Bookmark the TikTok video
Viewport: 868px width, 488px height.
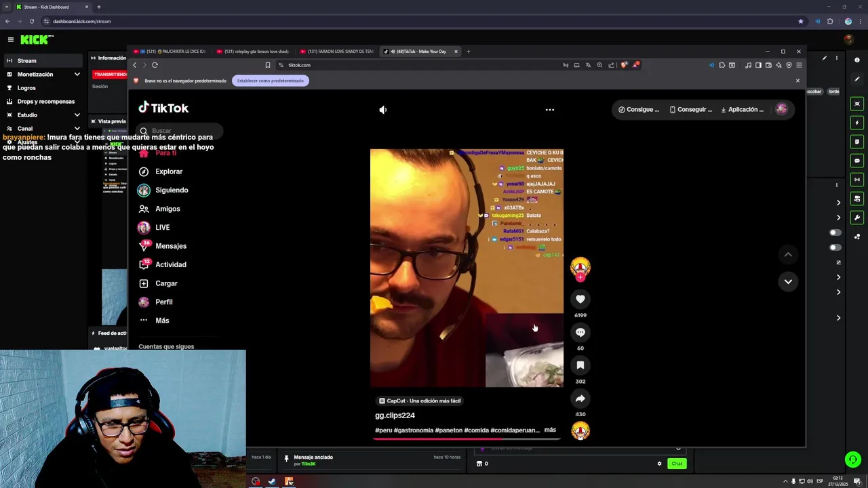[580, 365]
